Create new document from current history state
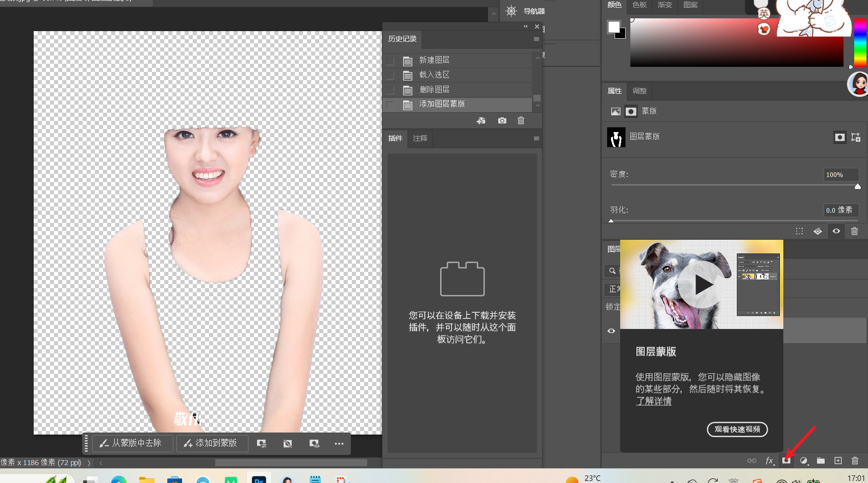Screen dimensions: 868x483 point(481,121)
